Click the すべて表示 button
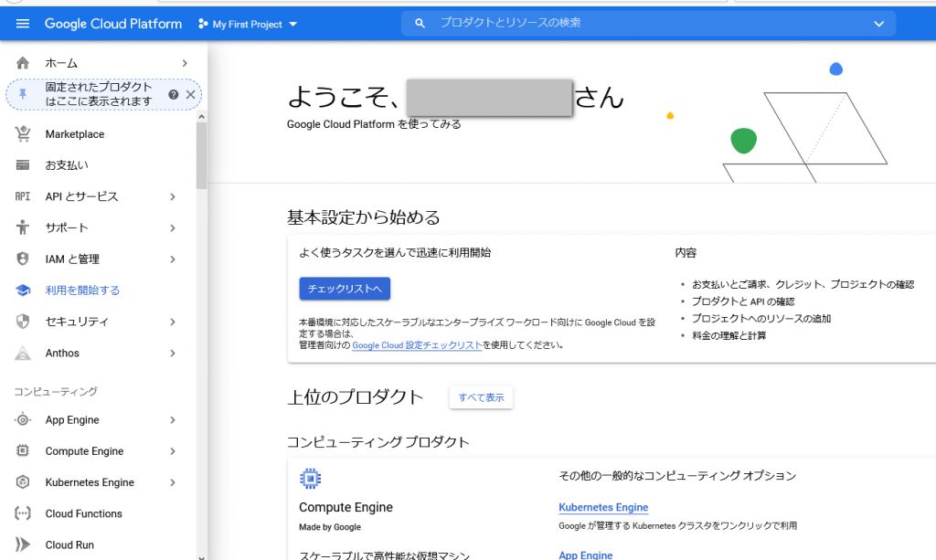Viewport: 936px width, 560px height. tap(481, 397)
